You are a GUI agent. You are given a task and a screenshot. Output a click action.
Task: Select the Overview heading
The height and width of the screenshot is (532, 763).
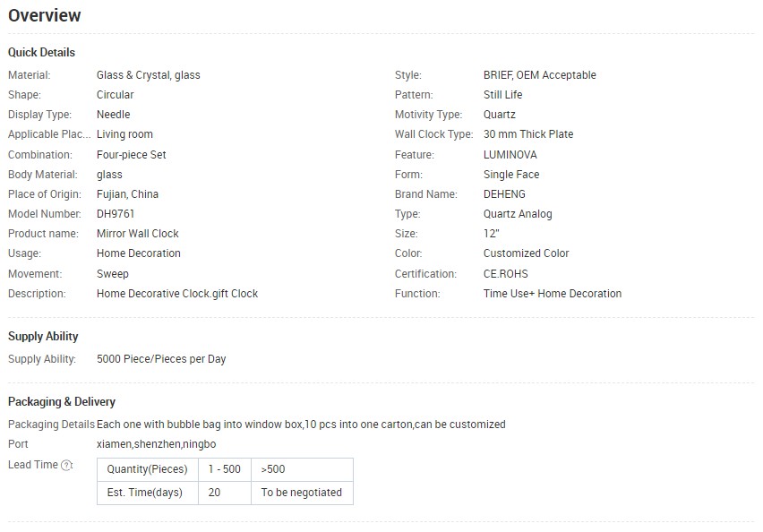point(44,15)
